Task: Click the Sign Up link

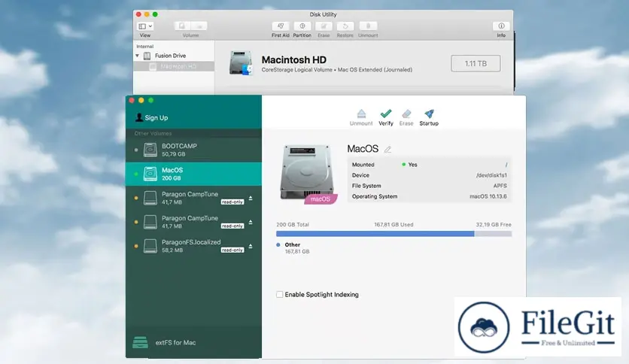Action: [x=156, y=118]
